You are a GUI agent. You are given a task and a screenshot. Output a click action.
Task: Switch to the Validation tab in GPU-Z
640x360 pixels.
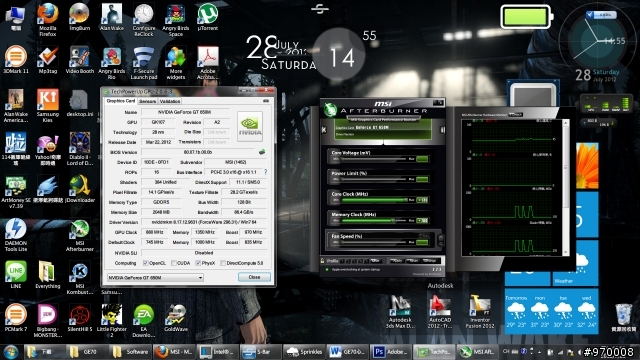pyautogui.click(x=170, y=101)
